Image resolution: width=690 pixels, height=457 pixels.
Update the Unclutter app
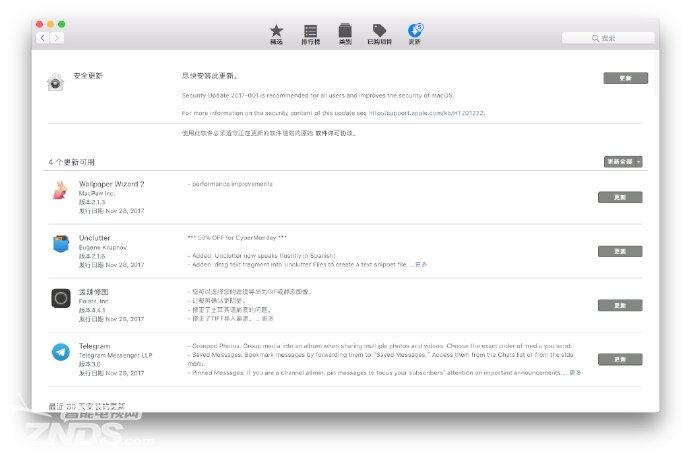[x=620, y=252]
